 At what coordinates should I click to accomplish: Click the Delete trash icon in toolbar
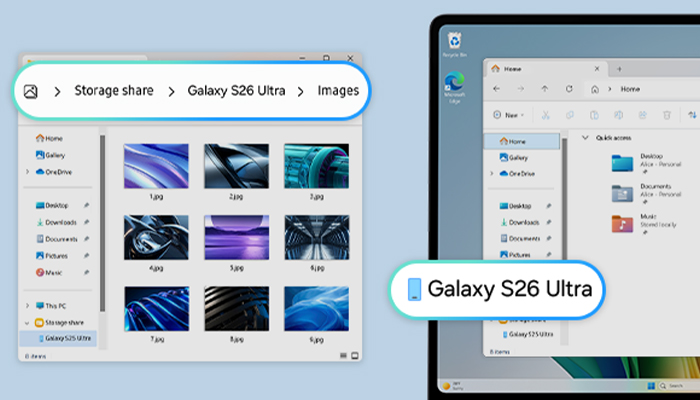(664, 115)
